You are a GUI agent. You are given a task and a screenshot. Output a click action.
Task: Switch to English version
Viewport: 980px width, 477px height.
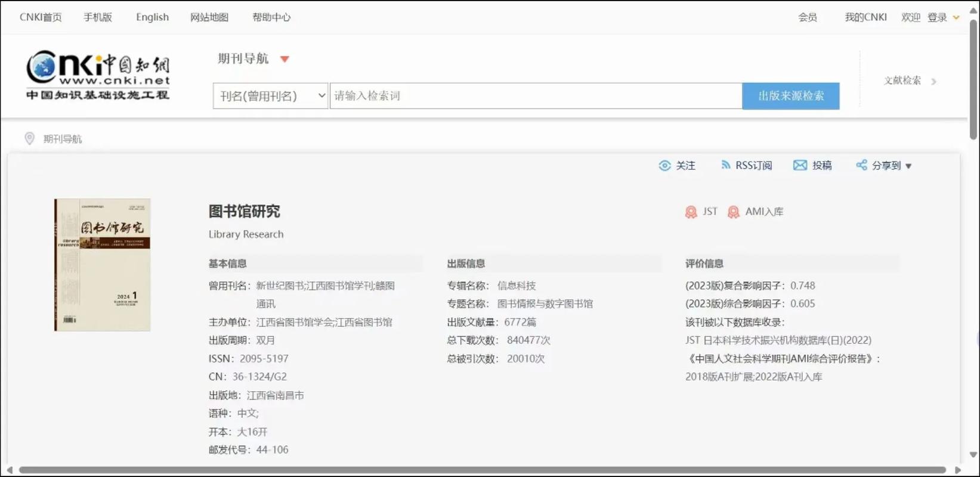click(152, 17)
